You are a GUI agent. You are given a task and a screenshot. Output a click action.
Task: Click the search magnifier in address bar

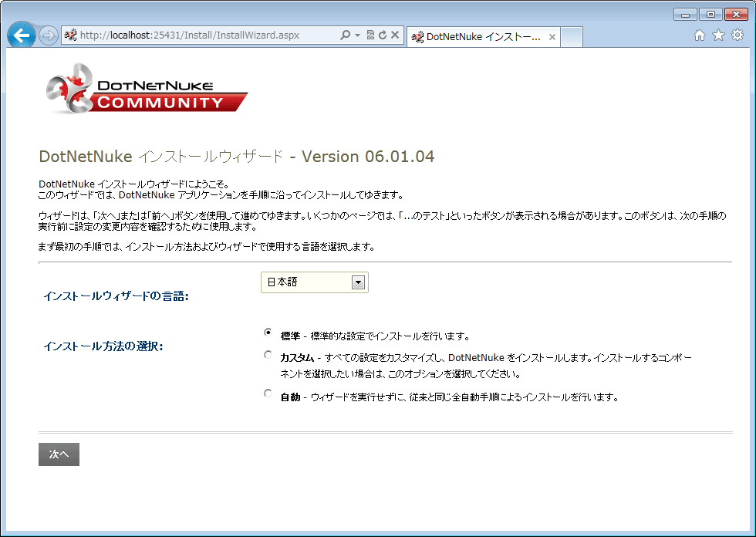pos(345,35)
